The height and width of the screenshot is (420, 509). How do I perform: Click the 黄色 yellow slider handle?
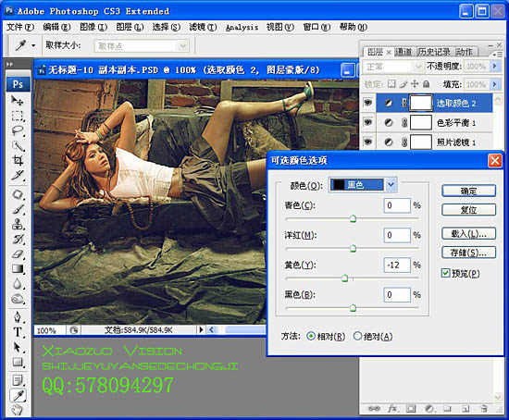pos(345,278)
